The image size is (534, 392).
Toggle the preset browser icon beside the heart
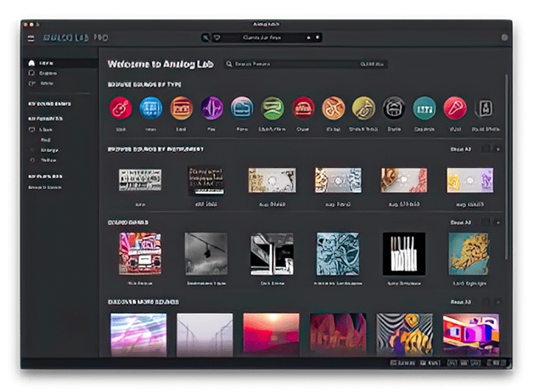[205, 37]
